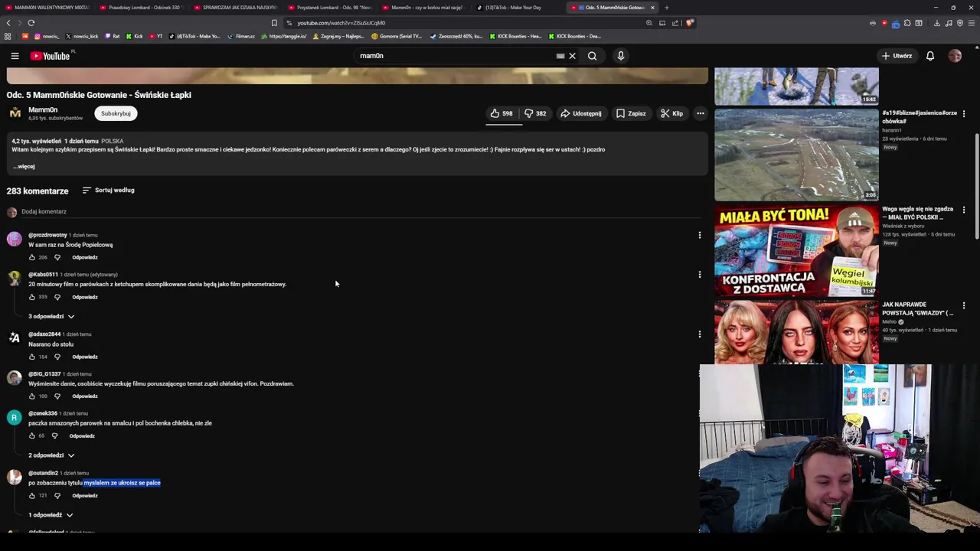Open the YouTube hamburger guide menu
The height and width of the screenshot is (551, 980).
15,56
